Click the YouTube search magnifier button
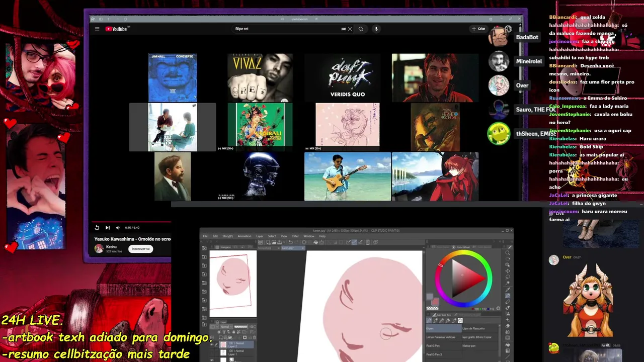644x362 pixels. coord(361,29)
